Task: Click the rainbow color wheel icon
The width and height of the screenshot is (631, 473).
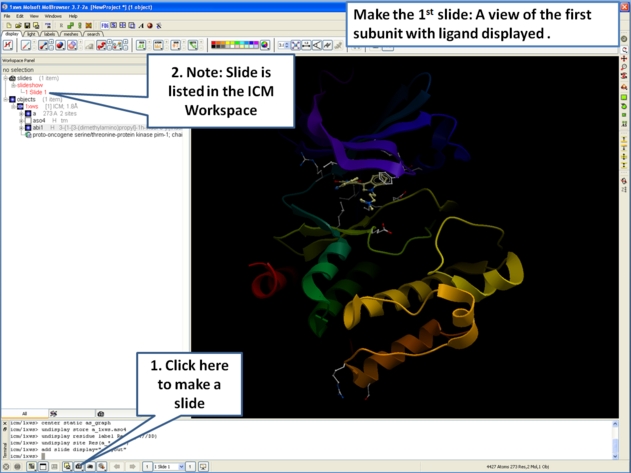Action: pyautogui.click(x=265, y=45)
